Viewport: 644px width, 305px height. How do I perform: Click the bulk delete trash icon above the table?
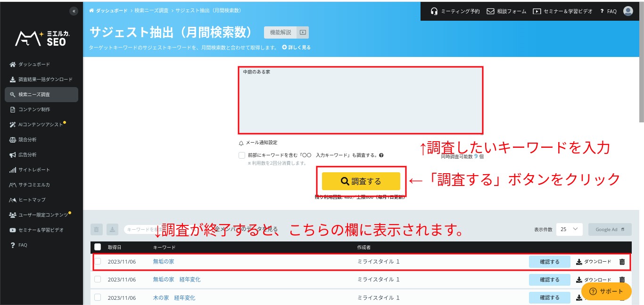(97, 230)
